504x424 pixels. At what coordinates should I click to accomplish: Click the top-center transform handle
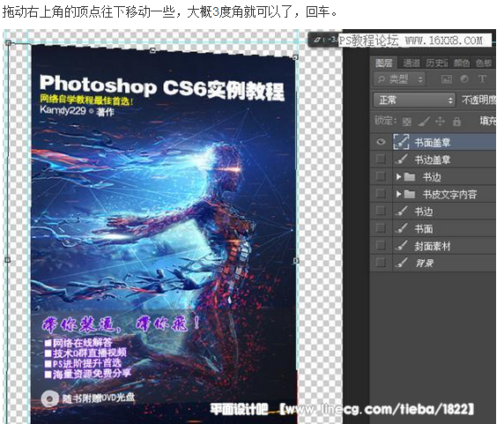coord(153,50)
